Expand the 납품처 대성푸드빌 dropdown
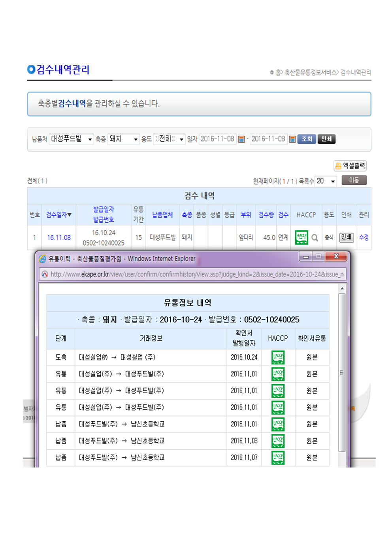 pyautogui.click(x=72, y=139)
